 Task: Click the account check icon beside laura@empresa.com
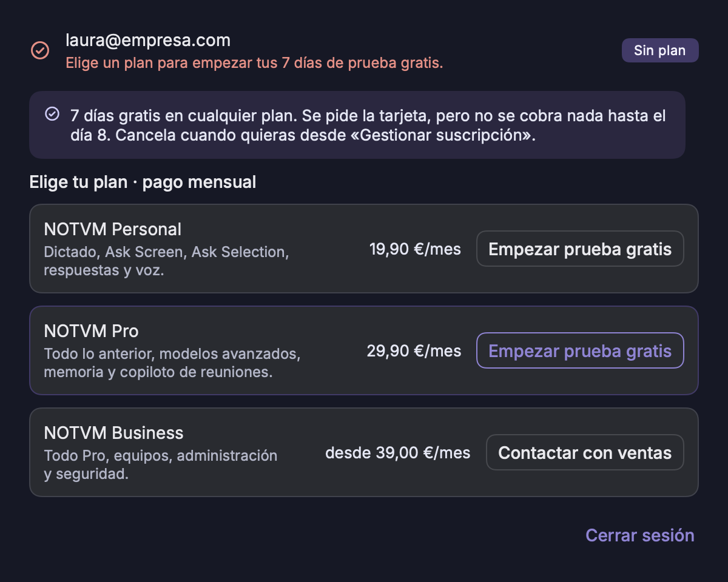40,50
